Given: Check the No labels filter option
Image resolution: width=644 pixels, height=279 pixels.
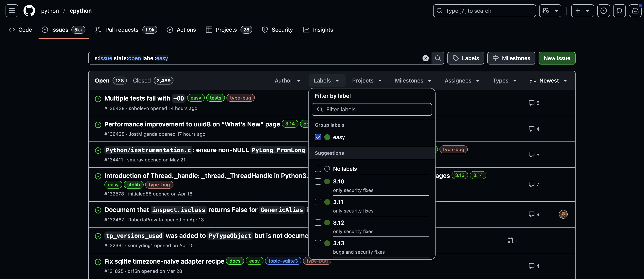Looking at the screenshot, I should pos(318,169).
